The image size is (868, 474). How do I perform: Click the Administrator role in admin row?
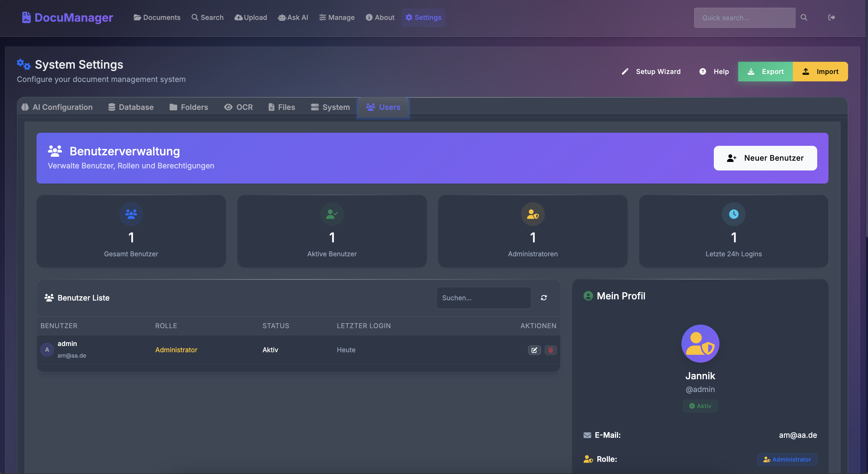coord(176,350)
